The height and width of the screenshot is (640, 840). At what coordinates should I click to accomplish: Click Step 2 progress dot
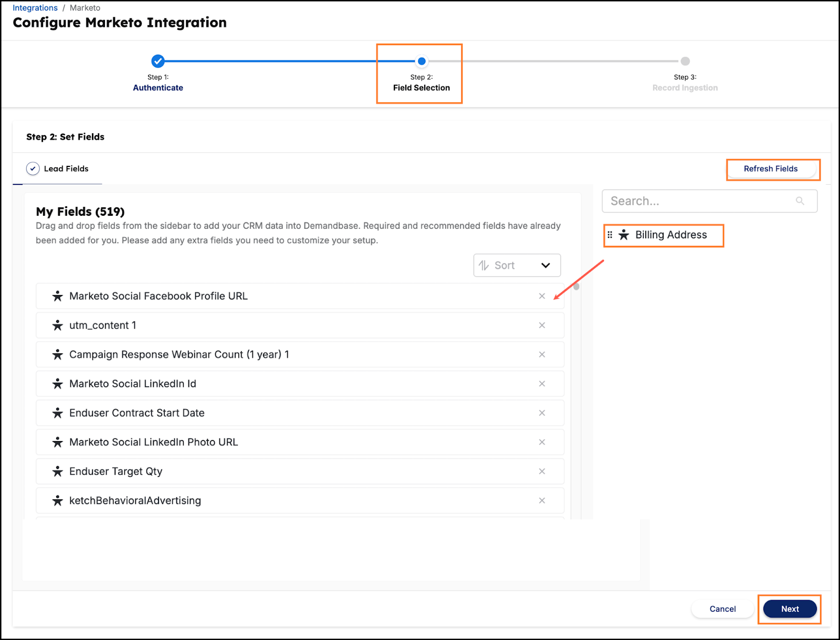click(422, 61)
